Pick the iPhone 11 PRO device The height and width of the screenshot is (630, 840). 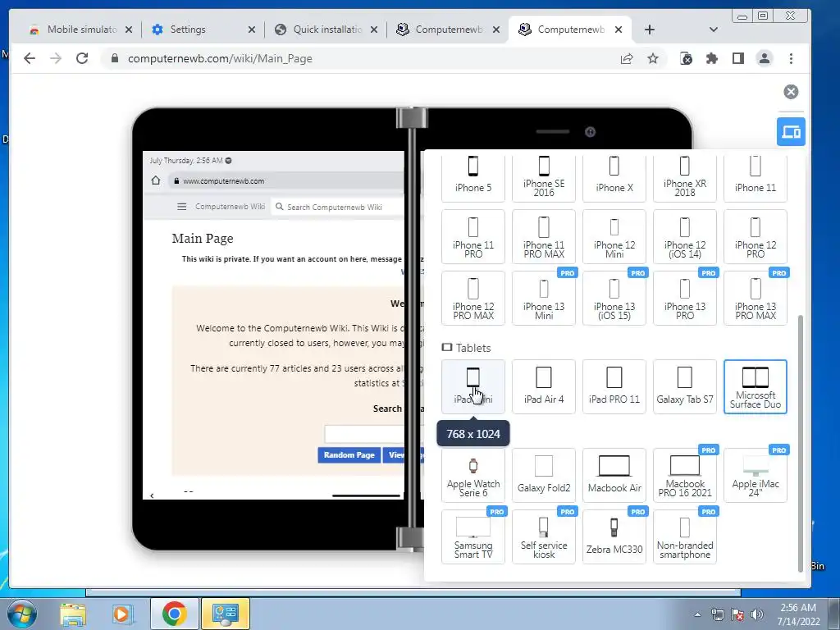click(473, 237)
